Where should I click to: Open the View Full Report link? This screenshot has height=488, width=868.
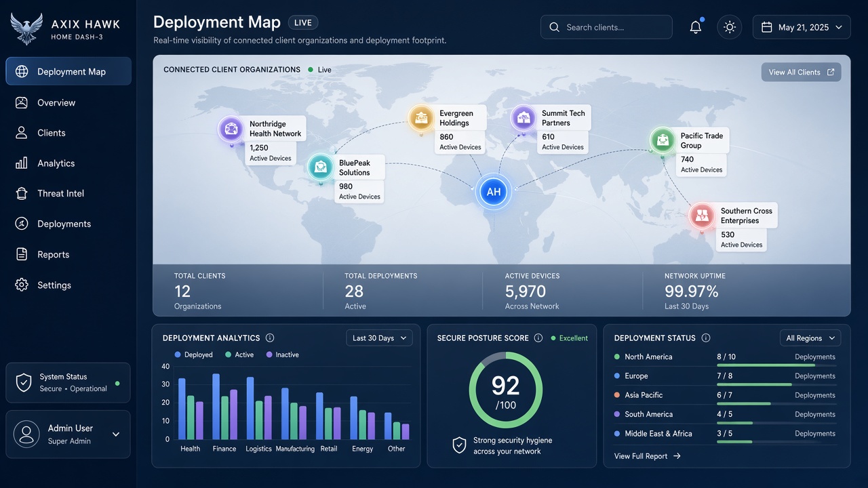(x=647, y=456)
